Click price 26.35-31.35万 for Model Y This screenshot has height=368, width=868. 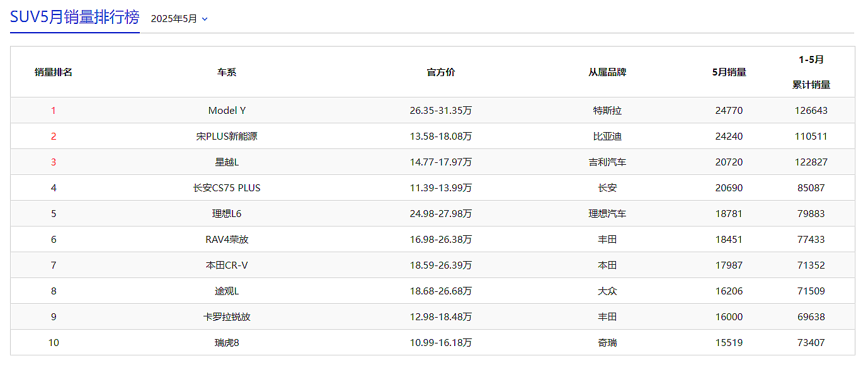pyautogui.click(x=440, y=111)
